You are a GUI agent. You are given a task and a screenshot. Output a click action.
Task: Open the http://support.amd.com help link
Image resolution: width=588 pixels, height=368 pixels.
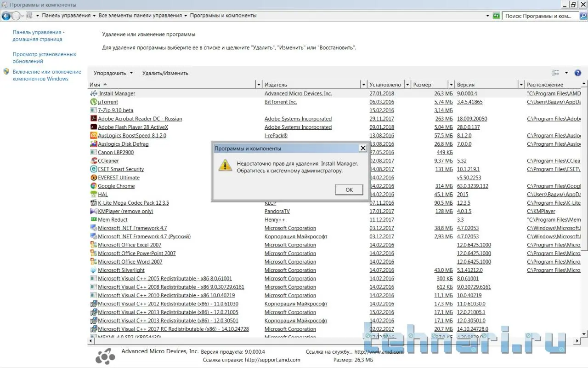pyautogui.click(x=272, y=360)
